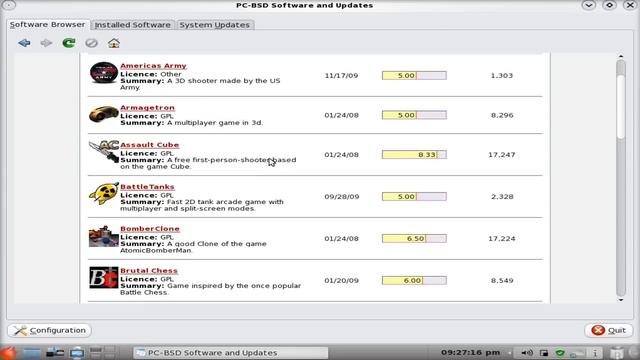Click the window menu button in title bar

click(x=9, y=5)
